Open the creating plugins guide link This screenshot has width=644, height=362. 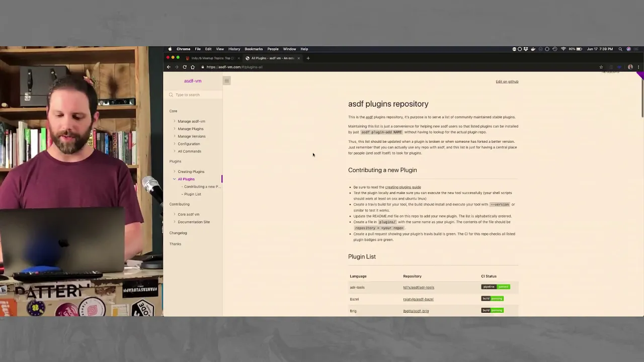(403, 187)
